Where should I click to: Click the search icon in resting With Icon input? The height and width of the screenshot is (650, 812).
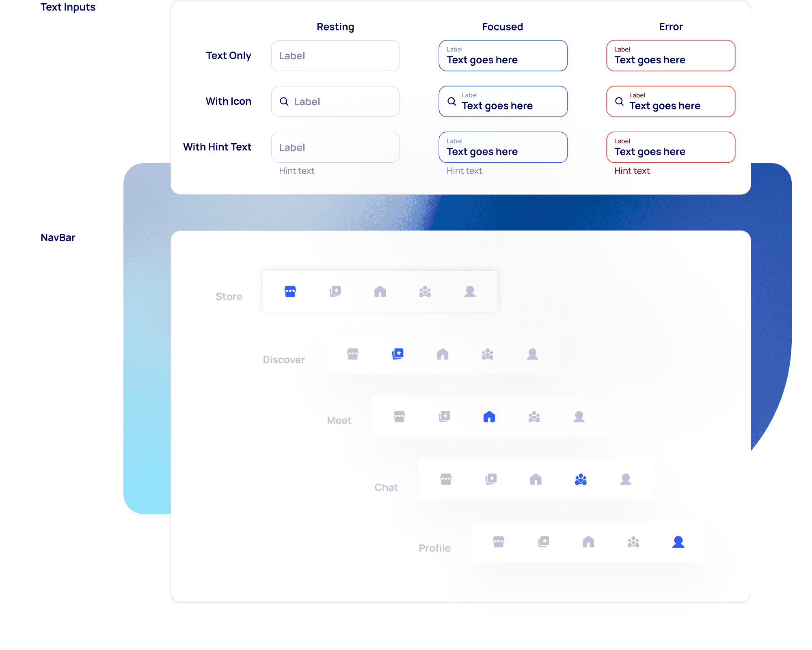tap(284, 101)
